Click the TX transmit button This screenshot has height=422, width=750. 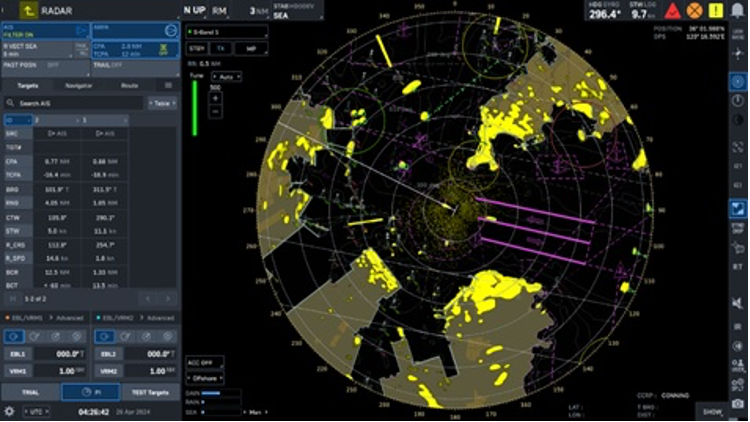pyautogui.click(x=221, y=48)
